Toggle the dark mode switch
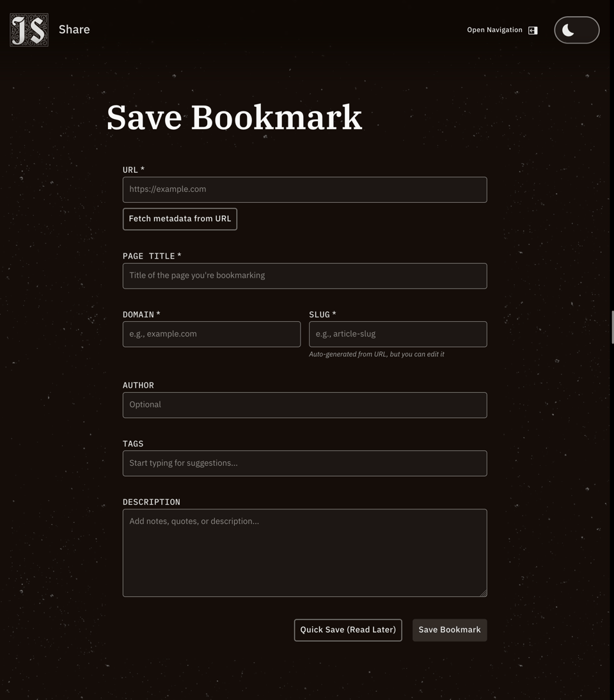 tap(576, 29)
